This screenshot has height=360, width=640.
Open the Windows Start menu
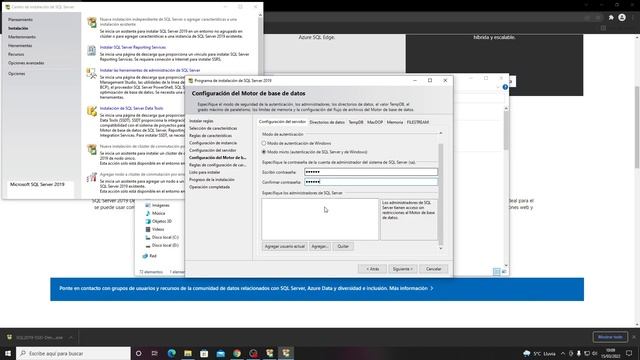click(8, 353)
